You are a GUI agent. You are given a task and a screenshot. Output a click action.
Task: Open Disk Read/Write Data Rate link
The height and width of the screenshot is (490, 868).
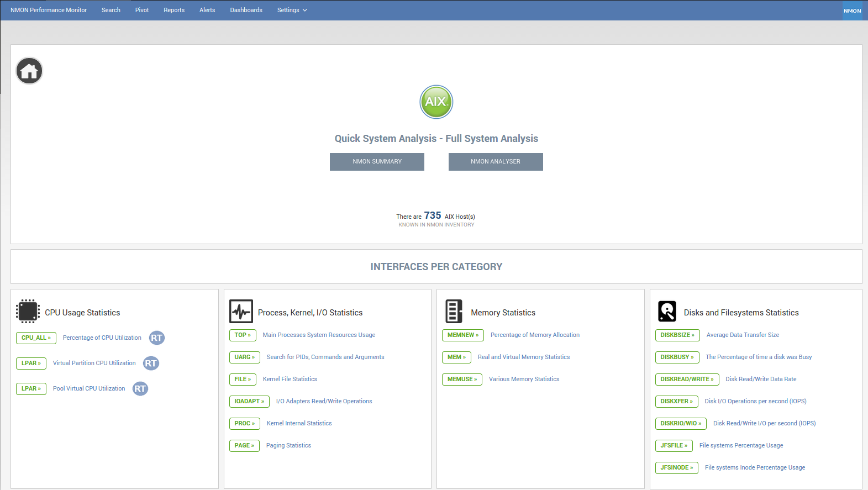click(x=761, y=380)
